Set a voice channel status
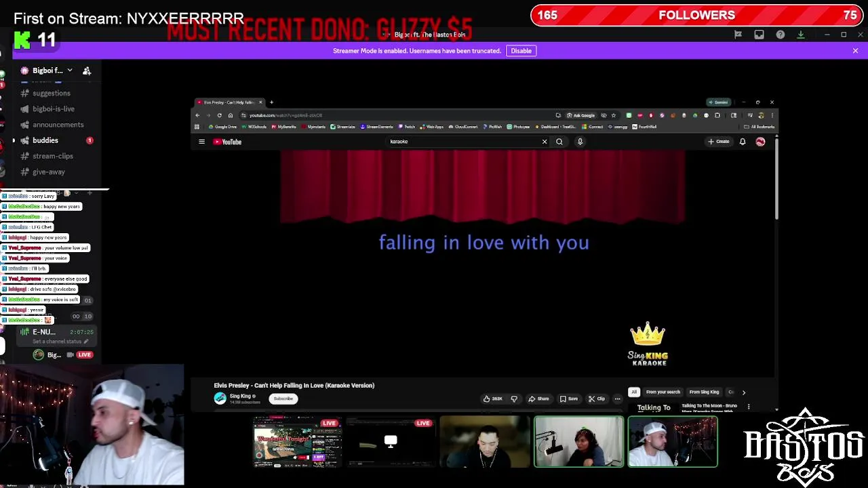 pos(60,342)
